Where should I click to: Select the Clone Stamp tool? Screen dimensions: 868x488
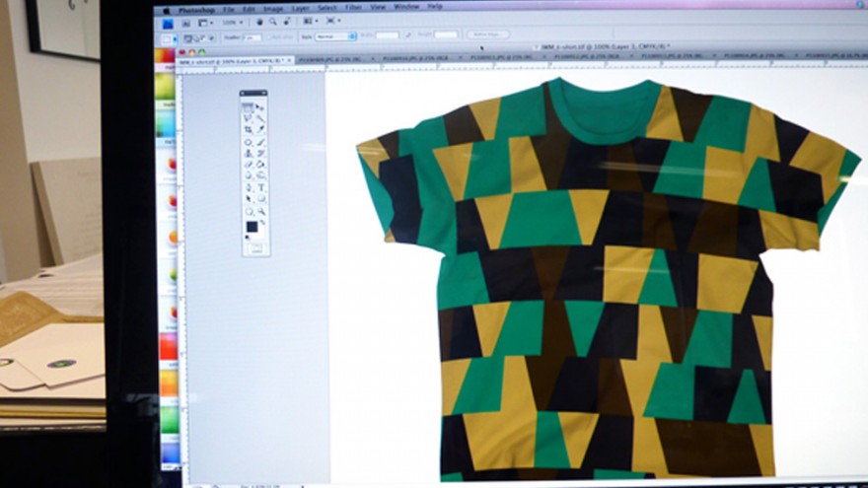tap(248, 153)
